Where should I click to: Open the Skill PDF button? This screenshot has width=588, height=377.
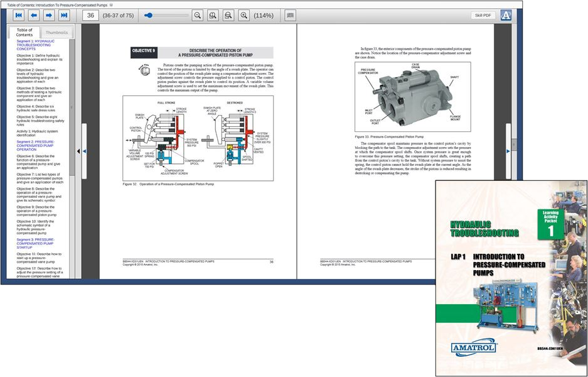[483, 16]
